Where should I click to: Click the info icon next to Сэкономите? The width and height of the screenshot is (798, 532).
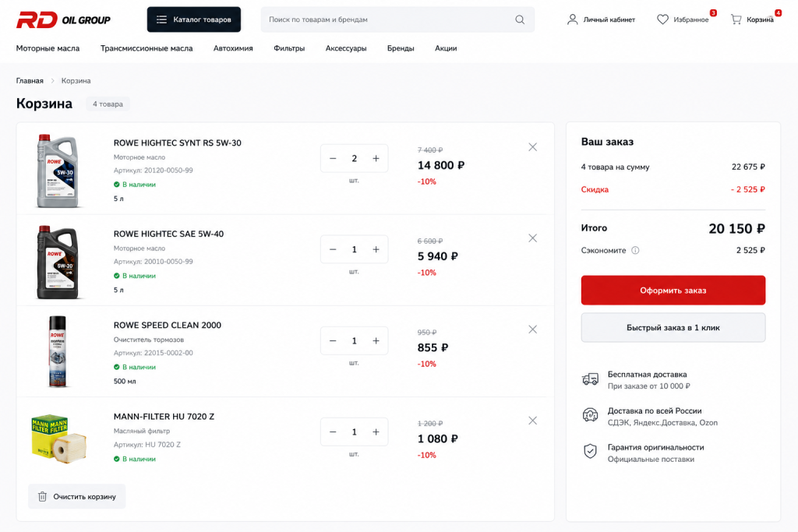coord(635,250)
